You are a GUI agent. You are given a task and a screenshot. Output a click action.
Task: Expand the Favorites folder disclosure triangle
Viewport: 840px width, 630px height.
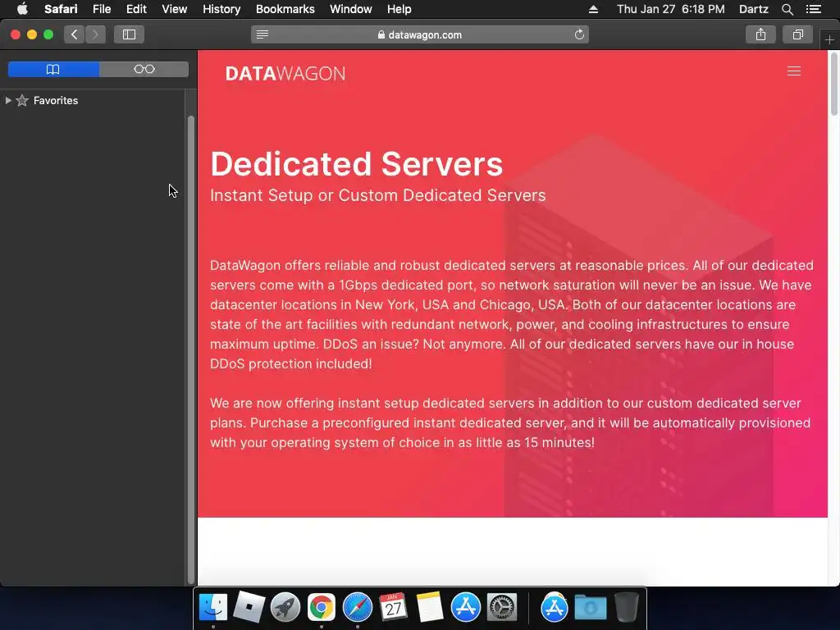(x=8, y=100)
